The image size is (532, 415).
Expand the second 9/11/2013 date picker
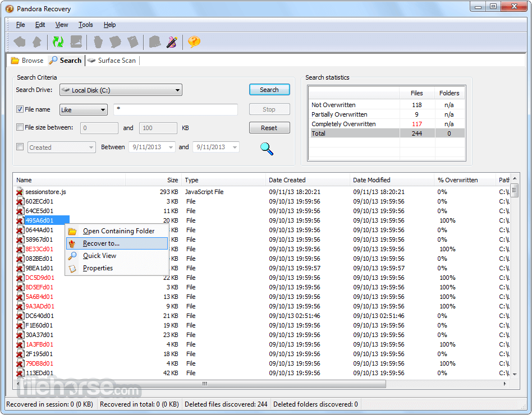click(x=235, y=147)
